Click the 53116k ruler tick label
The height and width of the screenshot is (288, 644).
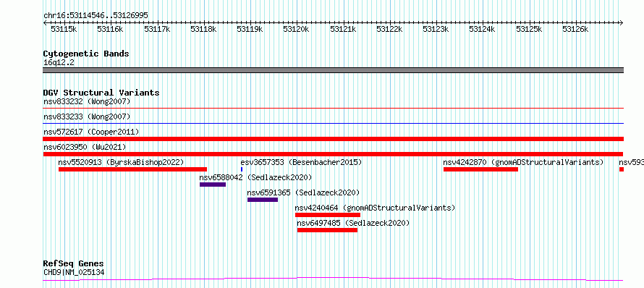tap(110, 29)
